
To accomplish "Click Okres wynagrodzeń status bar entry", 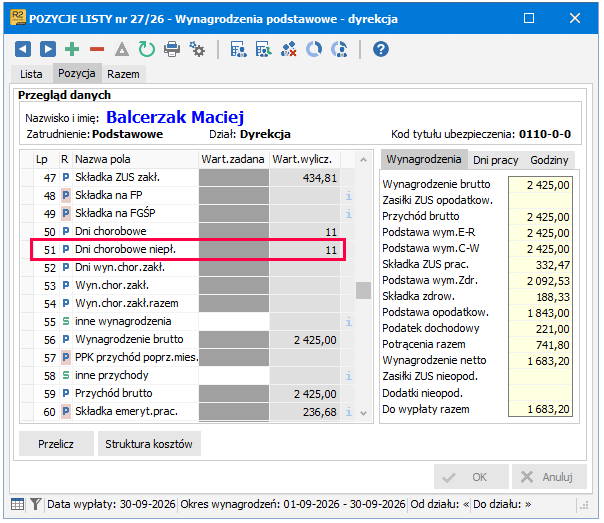I will [x=293, y=504].
